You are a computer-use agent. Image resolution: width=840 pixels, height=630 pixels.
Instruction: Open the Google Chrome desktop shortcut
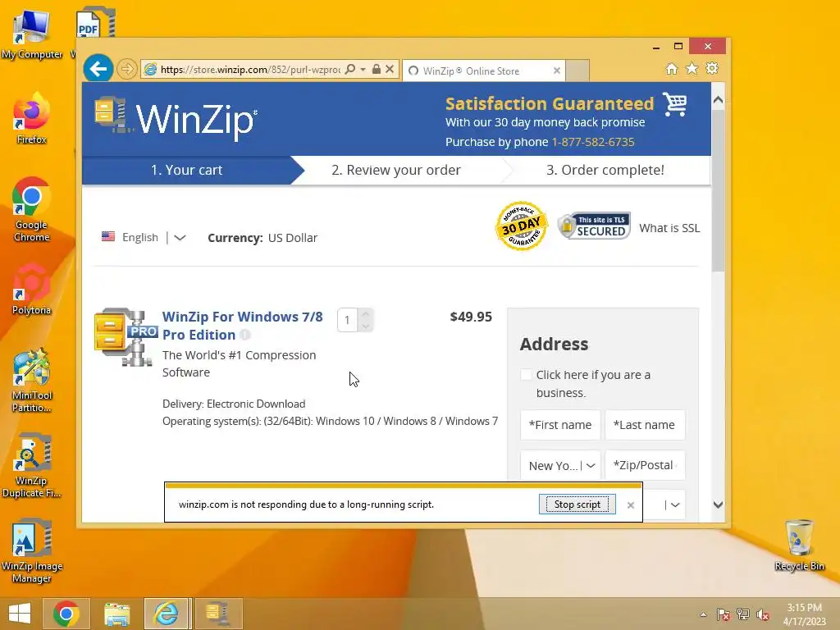point(31,210)
